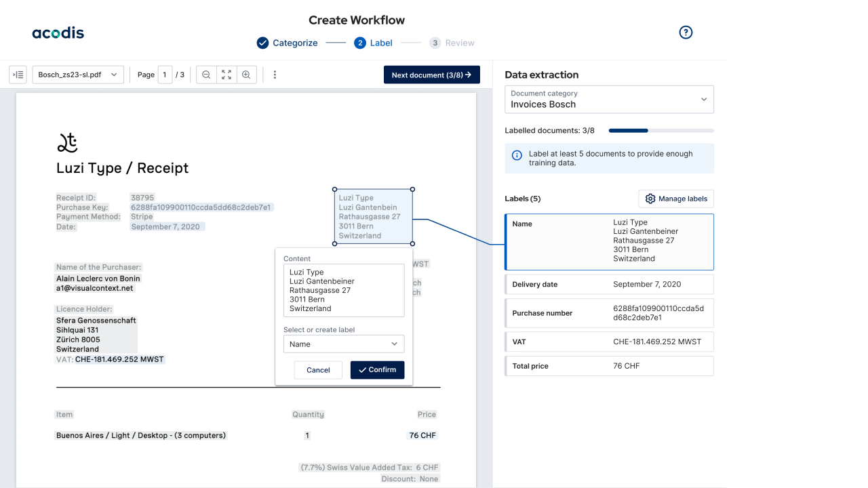
Task: Click the Luzi Type / Receipt heading
Action: pyautogui.click(x=123, y=168)
